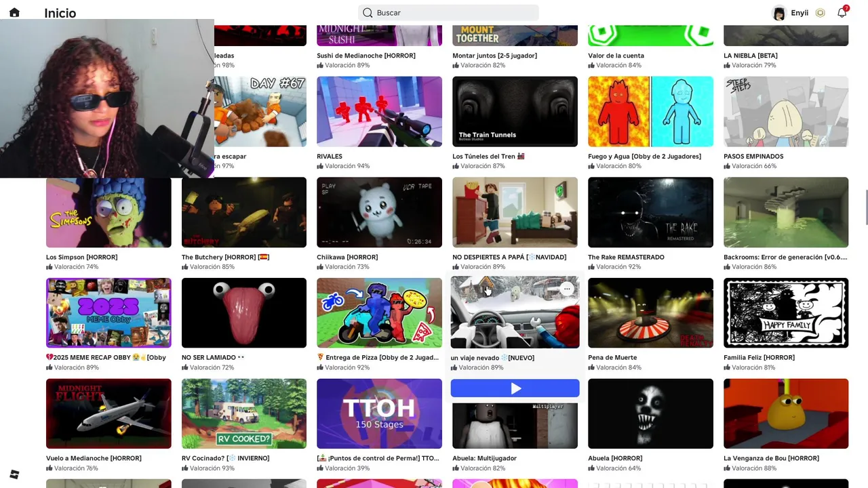Open the RIVALES game thumbnail
This screenshot has width=868, height=488.
point(380,111)
